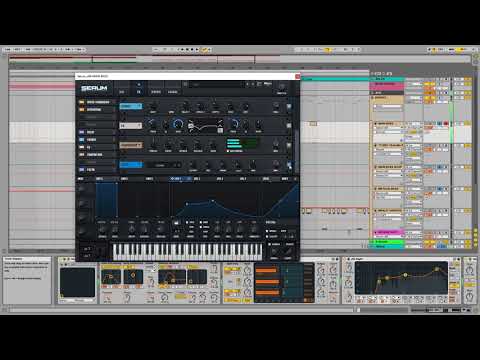Click the cyan title box of top effect
The height and width of the screenshot is (360, 480).
pyautogui.click(x=131, y=106)
